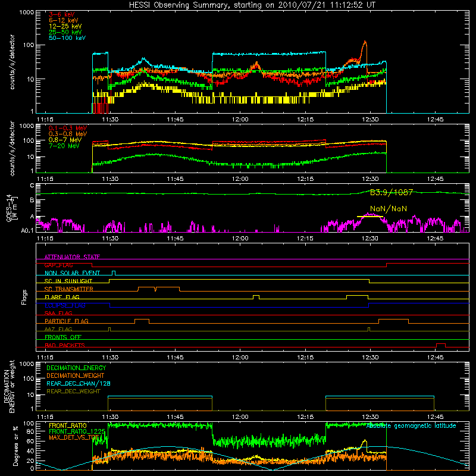This screenshot has height=476, width=476.
Task: Click the SC_TRANSMITTER flag label
Action: click(x=68, y=289)
